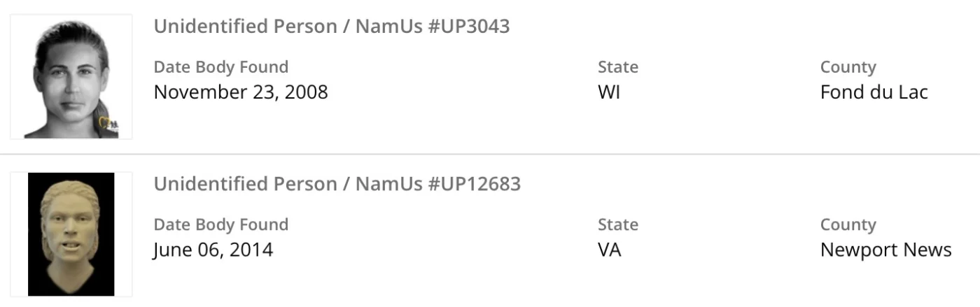The image size is (980, 307).
Task: Click the County label above Newport News
Action: click(848, 224)
